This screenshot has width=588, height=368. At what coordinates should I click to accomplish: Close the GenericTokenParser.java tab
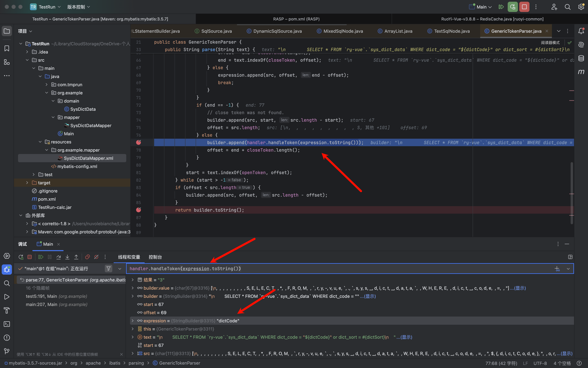point(547,31)
